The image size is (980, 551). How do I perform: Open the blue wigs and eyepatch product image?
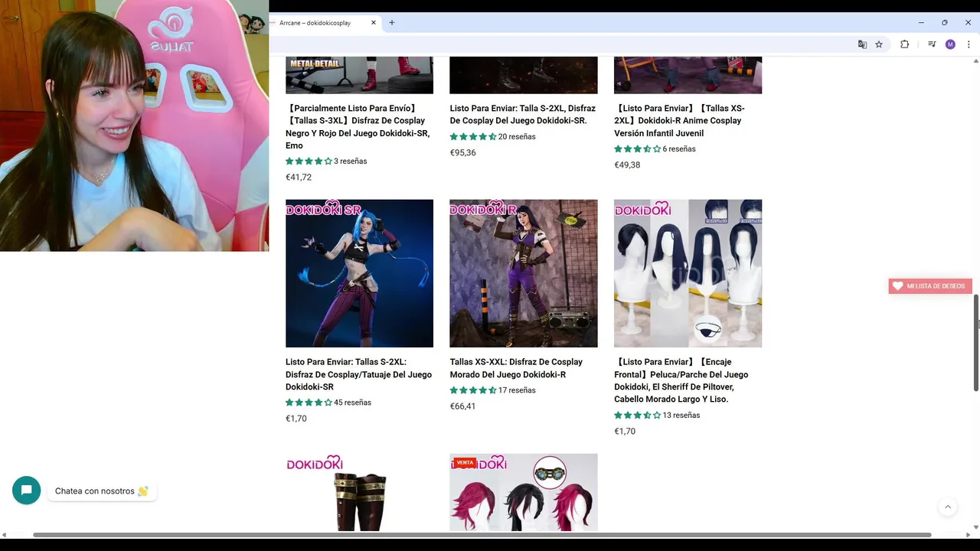(688, 273)
